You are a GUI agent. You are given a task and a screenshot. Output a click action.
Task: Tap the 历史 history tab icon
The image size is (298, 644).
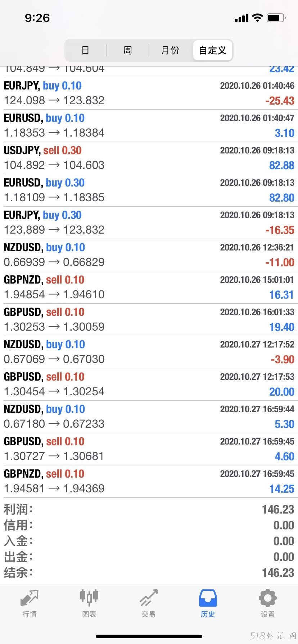tap(208, 598)
